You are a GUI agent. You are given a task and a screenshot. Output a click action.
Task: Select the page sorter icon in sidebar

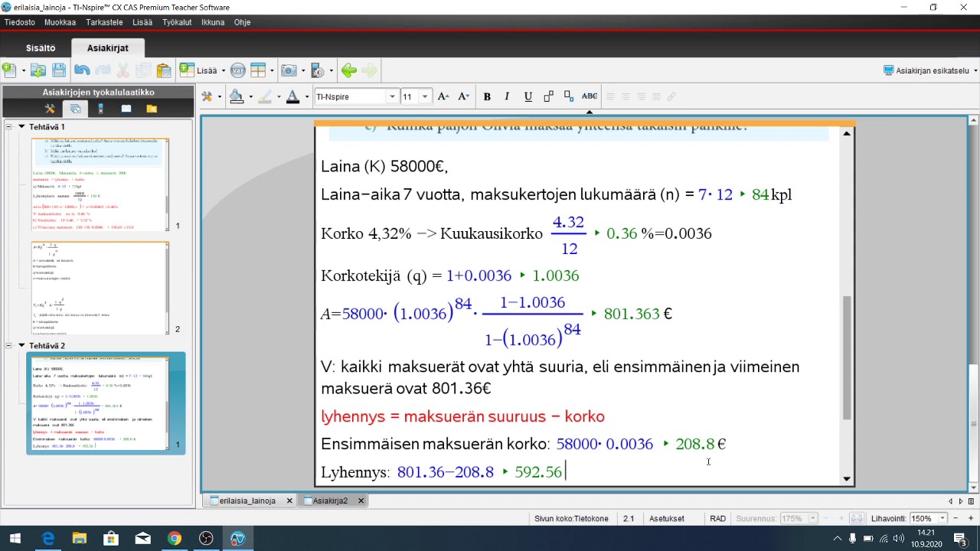(75, 109)
